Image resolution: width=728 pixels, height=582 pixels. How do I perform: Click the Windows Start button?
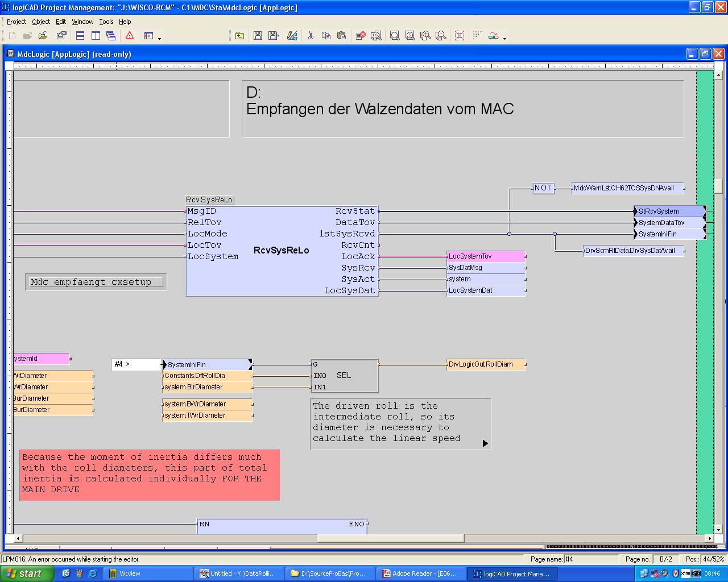coord(27,573)
